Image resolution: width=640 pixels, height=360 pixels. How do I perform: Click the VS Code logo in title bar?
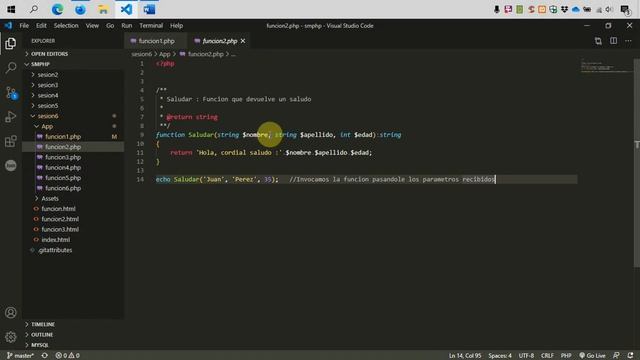[x=8, y=25]
